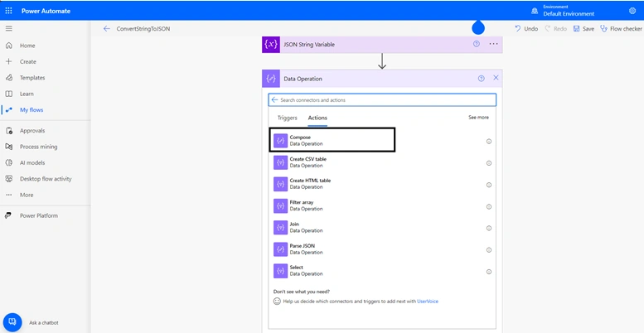Click the Default Environment label
The image size is (644, 333).
569,14
